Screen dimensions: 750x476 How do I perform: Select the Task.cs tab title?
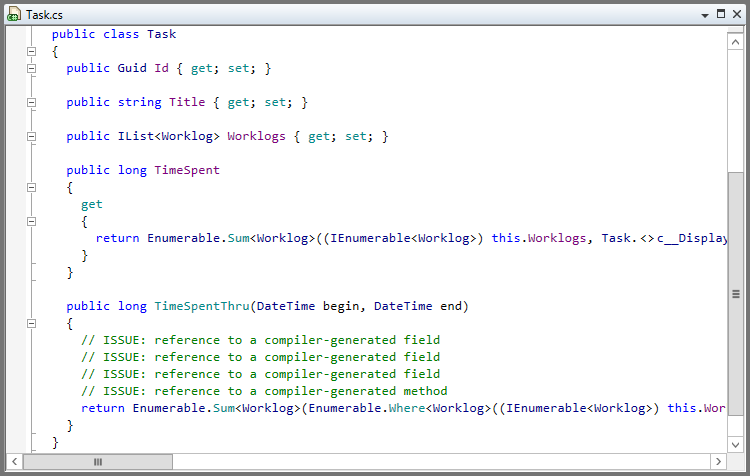[44, 15]
